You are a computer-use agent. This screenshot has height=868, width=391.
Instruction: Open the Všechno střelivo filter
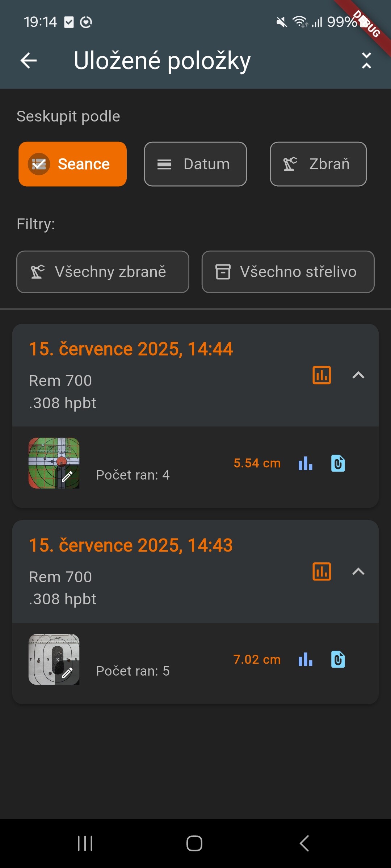288,272
